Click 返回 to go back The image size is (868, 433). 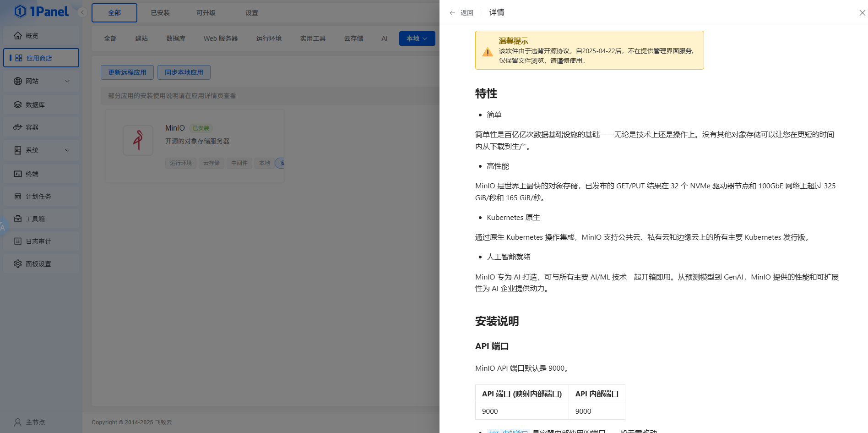467,13
